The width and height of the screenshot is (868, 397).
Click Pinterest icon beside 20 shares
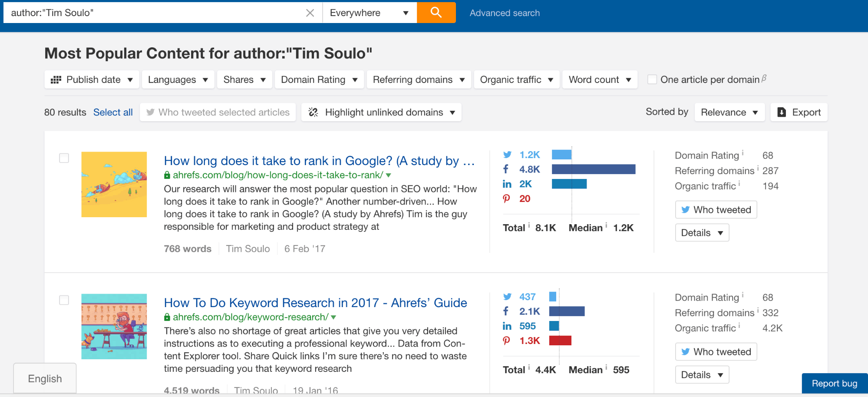506,198
